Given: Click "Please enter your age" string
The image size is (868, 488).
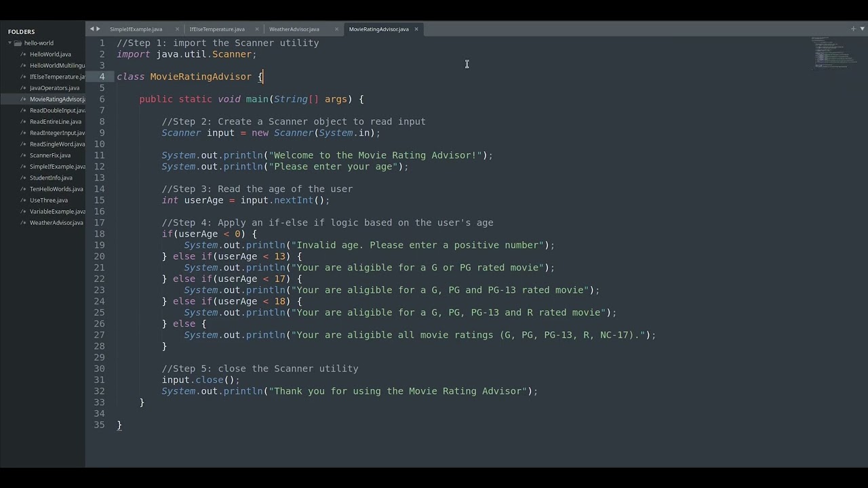Looking at the screenshot, I should [333, 166].
